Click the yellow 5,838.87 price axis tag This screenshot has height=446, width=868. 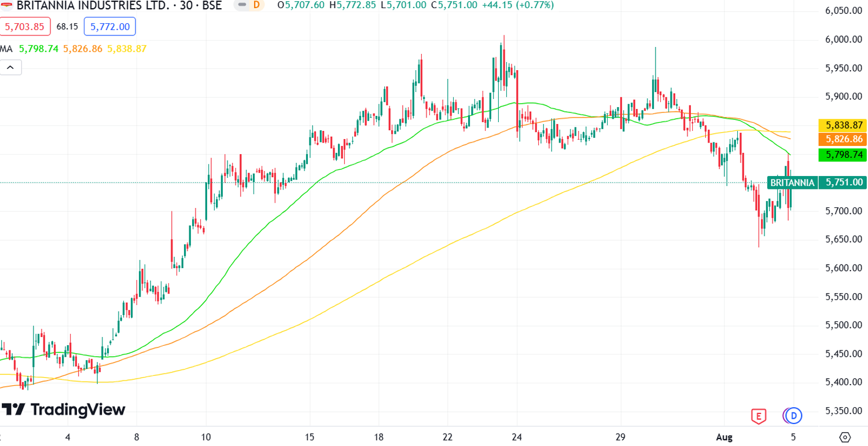click(843, 125)
